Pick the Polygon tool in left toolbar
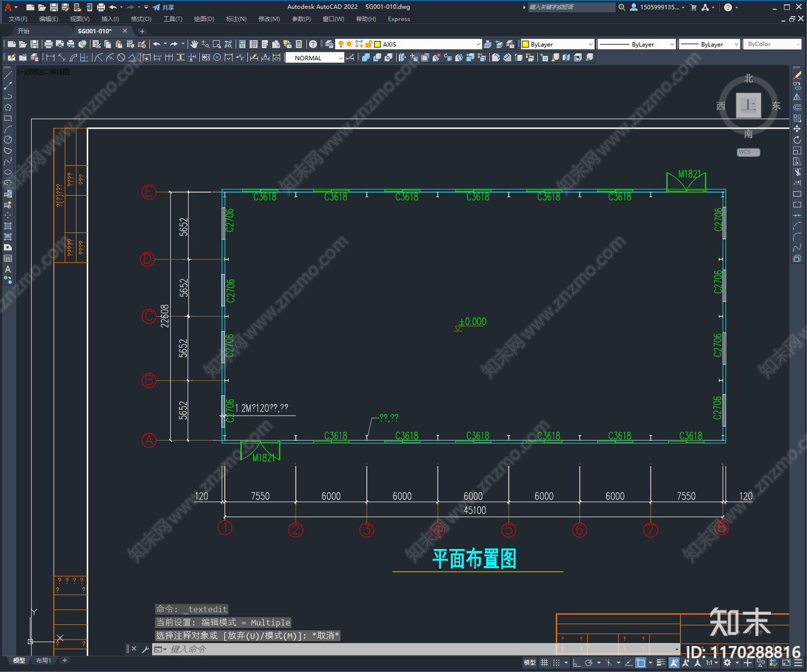807x672 pixels. click(x=8, y=107)
